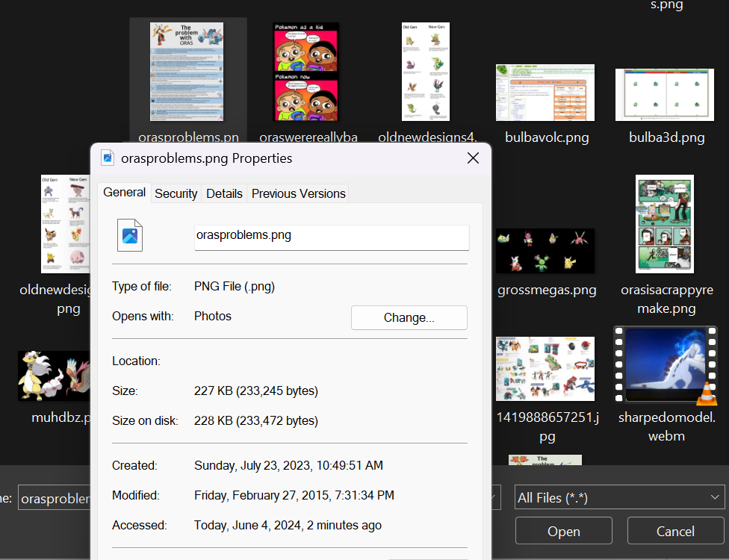
Task: Select the orasisacrappyremake.png thumbnail
Action: 664,224
